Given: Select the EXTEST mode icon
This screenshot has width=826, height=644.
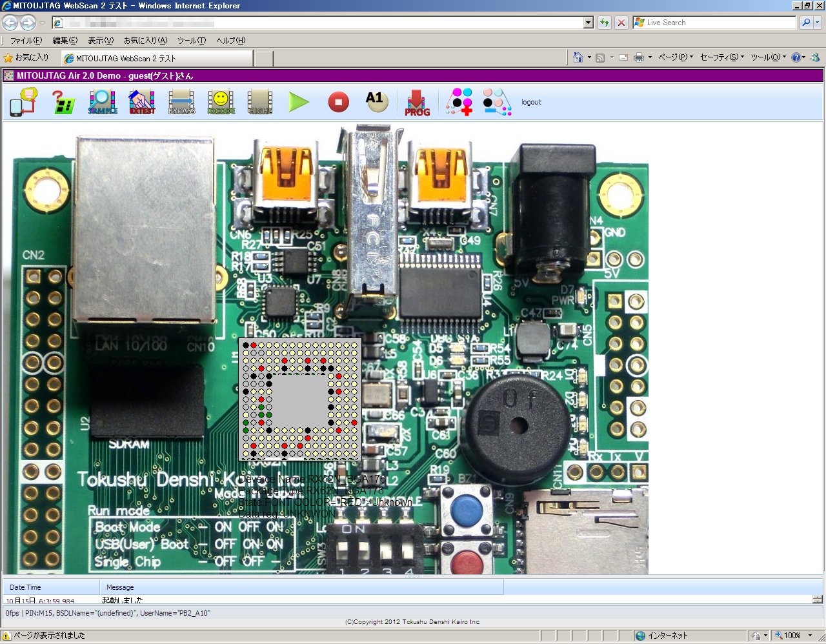Looking at the screenshot, I should click(x=142, y=102).
